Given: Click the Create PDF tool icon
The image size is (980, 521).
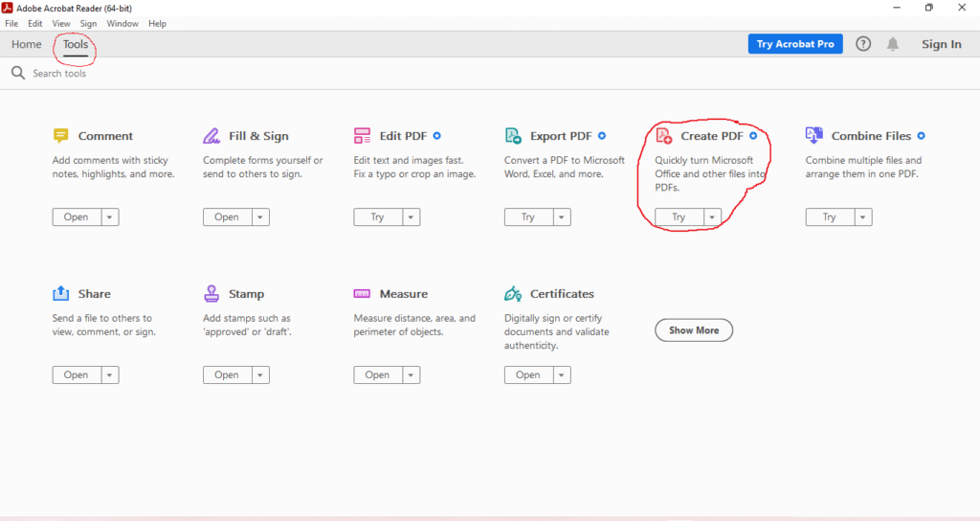Looking at the screenshot, I should pyautogui.click(x=664, y=136).
